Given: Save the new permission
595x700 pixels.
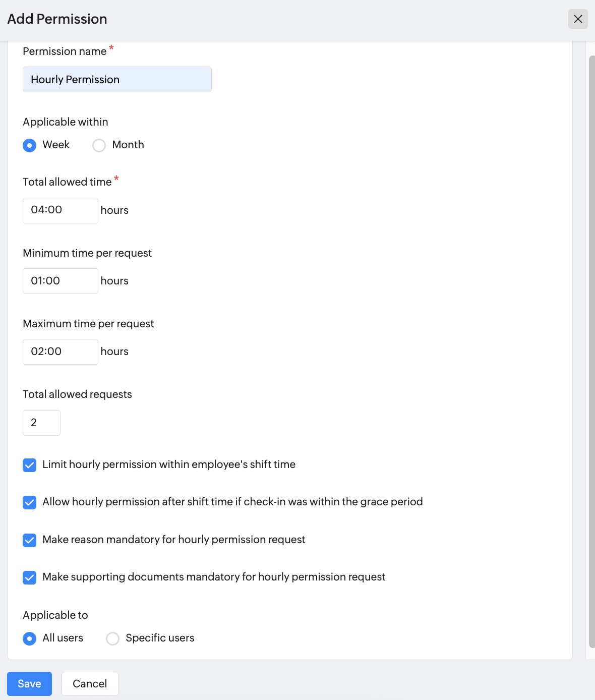Looking at the screenshot, I should click(29, 684).
